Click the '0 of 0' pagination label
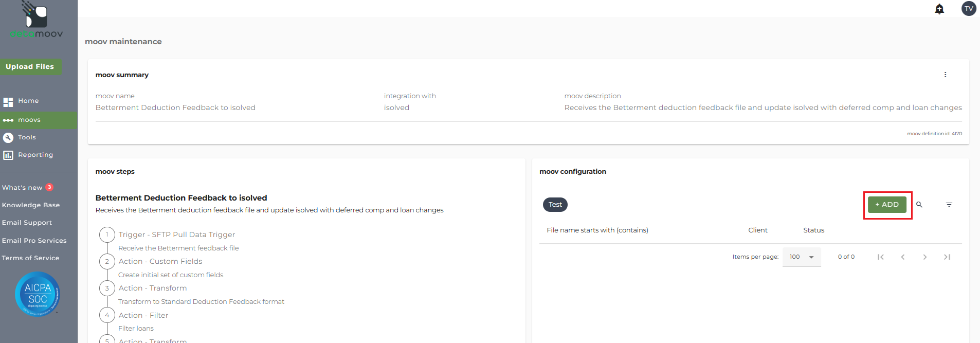Image resolution: width=980 pixels, height=343 pixels. [846, 257]
